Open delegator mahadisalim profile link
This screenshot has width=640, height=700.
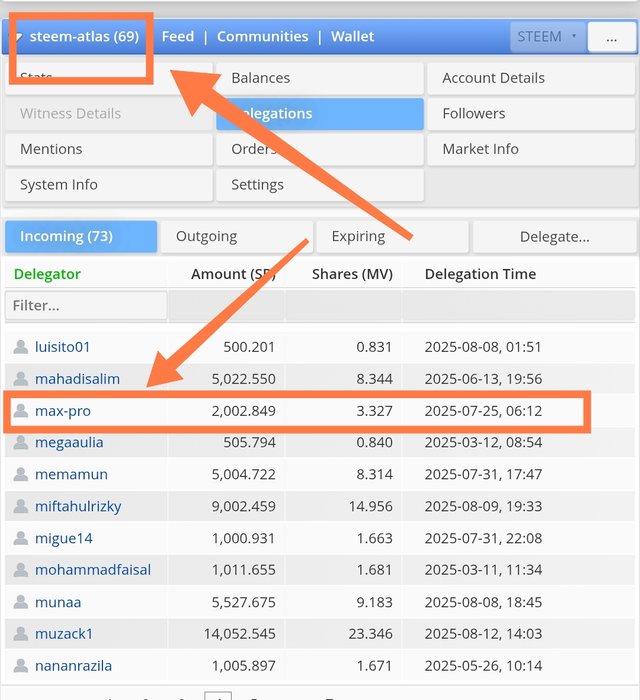77,379
